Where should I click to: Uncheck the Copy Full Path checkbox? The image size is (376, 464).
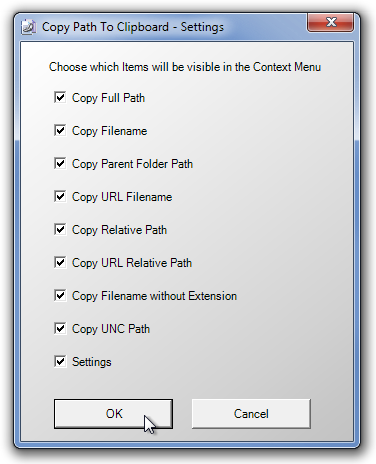pos(60,97)
